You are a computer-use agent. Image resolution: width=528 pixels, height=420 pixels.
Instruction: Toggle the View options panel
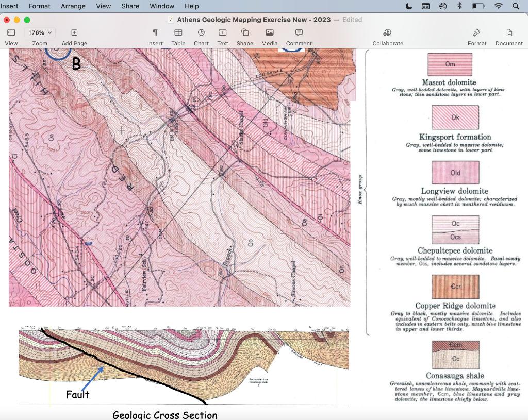click(11, 36)
